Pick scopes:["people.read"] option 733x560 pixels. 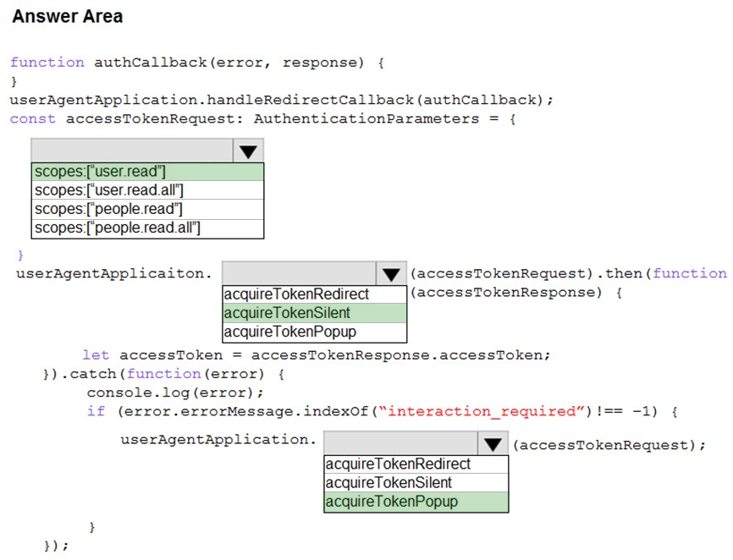pos(147,209)
